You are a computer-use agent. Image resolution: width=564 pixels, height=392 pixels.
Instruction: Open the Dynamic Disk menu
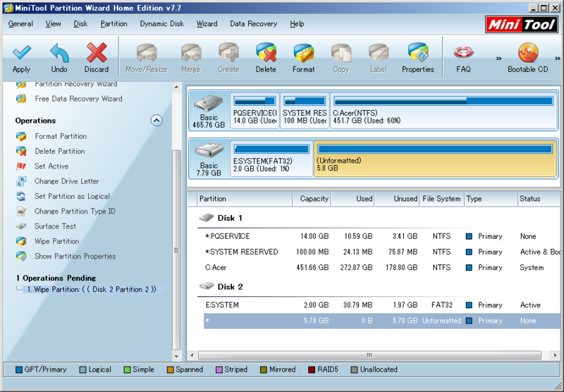click(x=162, y=24)
